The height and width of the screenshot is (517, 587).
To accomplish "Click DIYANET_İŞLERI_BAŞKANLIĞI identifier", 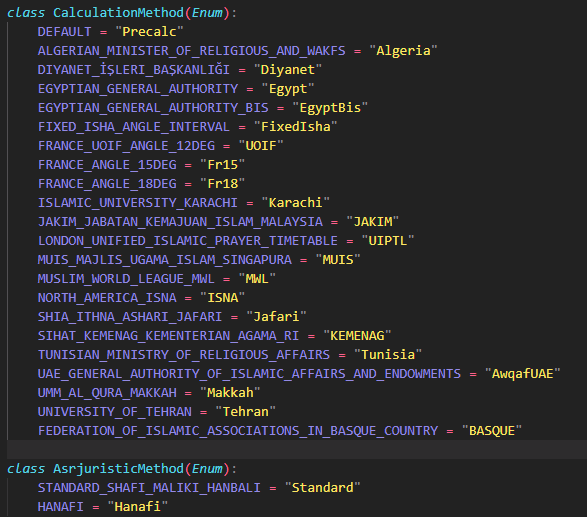I will coord(134,70).
